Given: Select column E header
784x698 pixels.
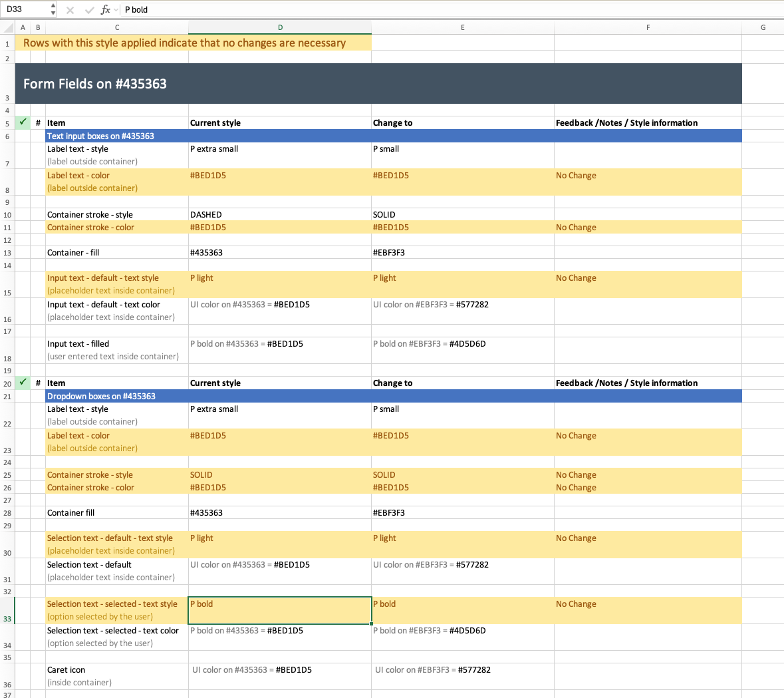Looking at the screenshot, I should coord(463,27).
